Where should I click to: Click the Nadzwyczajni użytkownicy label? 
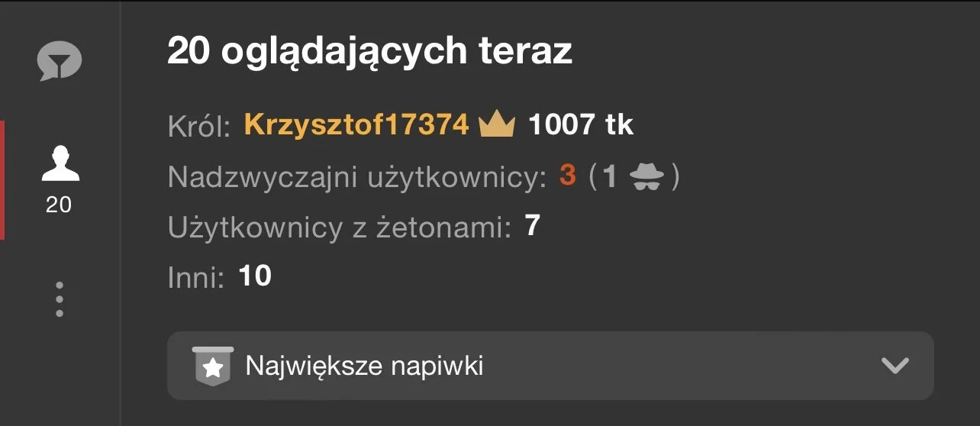[358, 178]
